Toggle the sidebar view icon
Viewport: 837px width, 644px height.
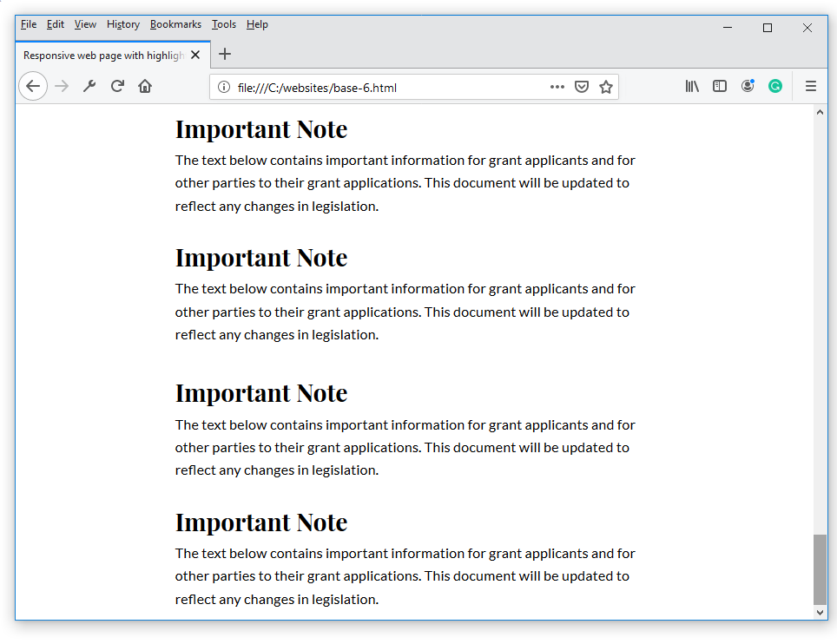pyautogui.click(x=720, y=86)
